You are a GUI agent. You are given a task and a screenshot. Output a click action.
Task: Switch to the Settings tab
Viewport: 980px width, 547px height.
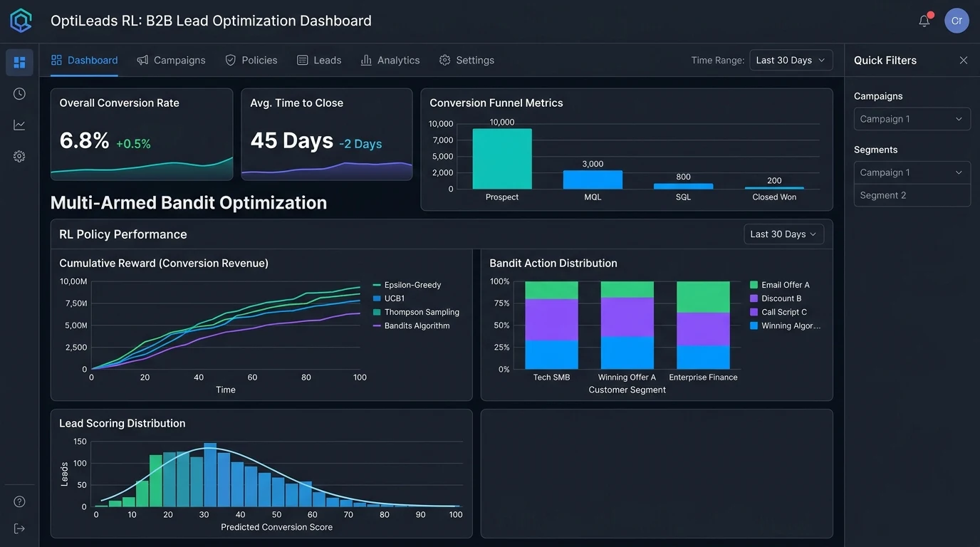click(466, 61)
